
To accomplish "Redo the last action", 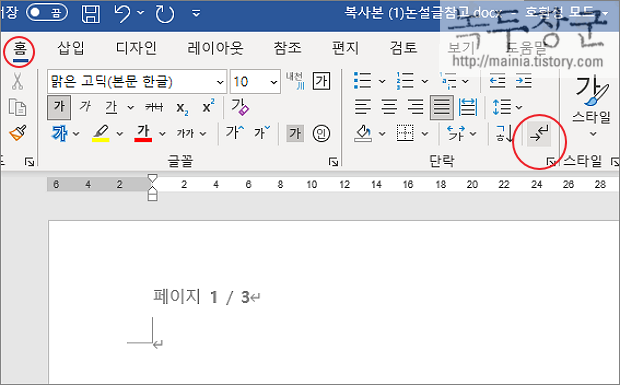I will point(164,14).
